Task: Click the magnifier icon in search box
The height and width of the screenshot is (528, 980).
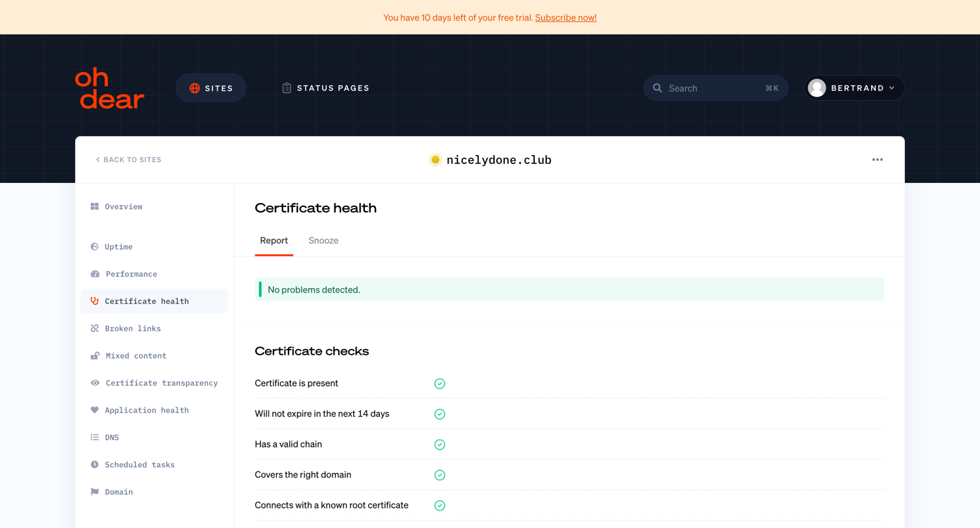Action: [x=657, y=88]
